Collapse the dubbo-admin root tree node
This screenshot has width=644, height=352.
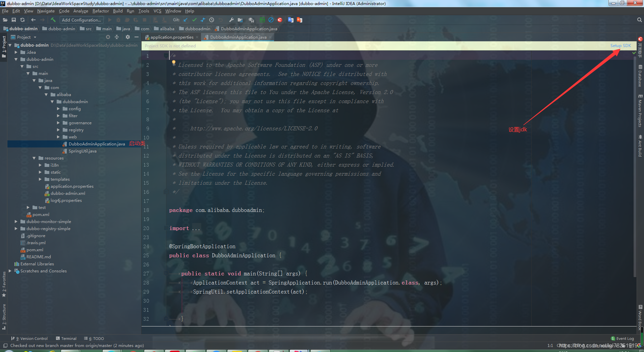coord(10,45)
